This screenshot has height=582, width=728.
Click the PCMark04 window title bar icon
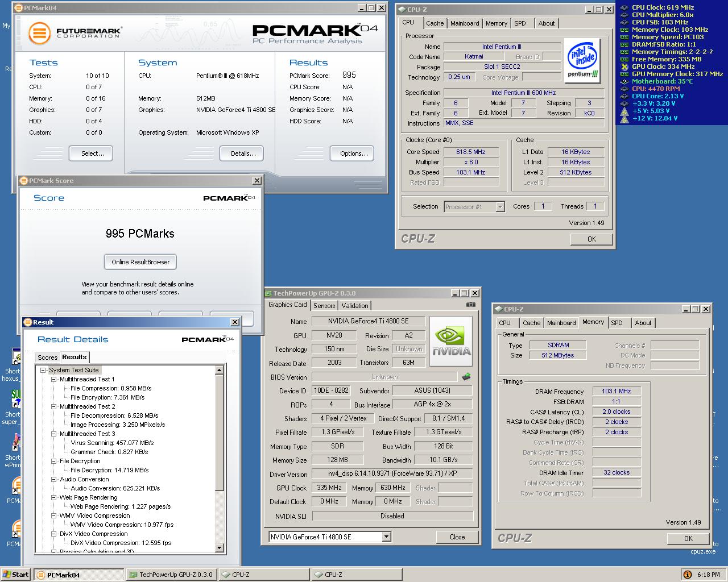click(19, 8)
